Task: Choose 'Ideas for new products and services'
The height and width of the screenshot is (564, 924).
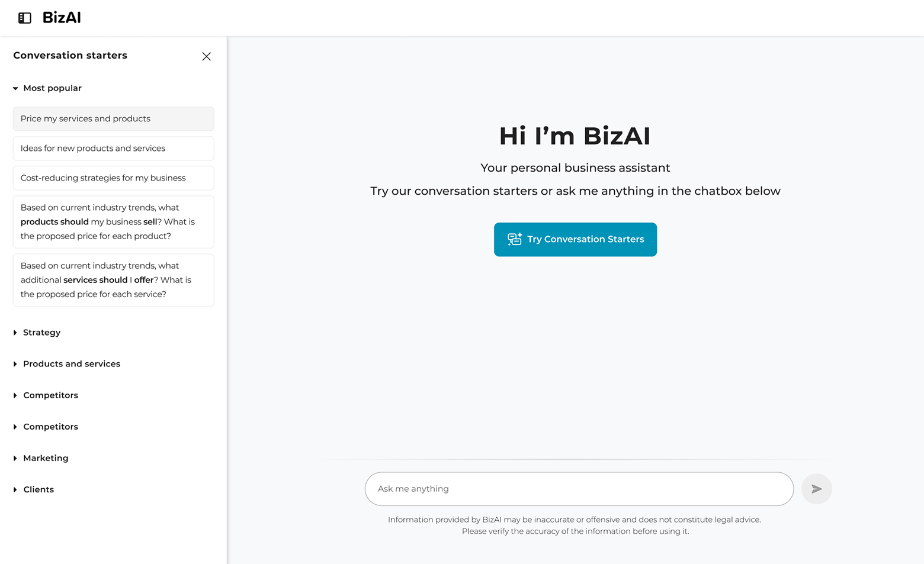Action: click(113, 149)
